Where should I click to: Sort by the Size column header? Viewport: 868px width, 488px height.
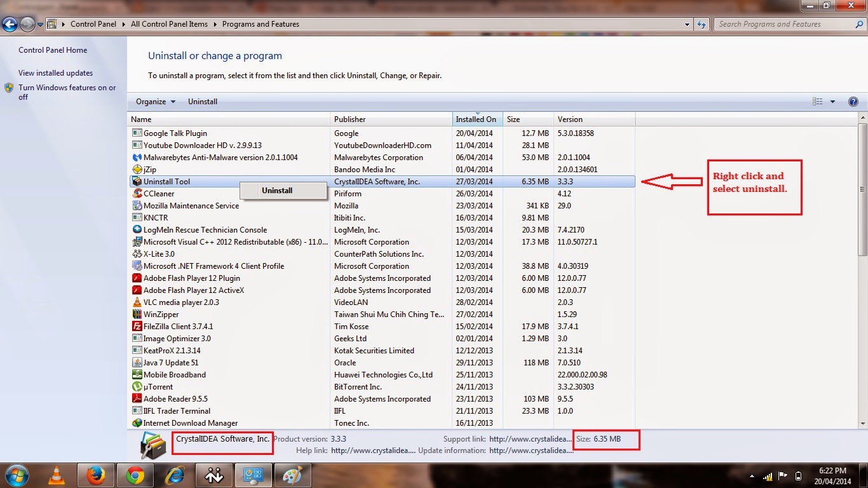pos(528,119)
